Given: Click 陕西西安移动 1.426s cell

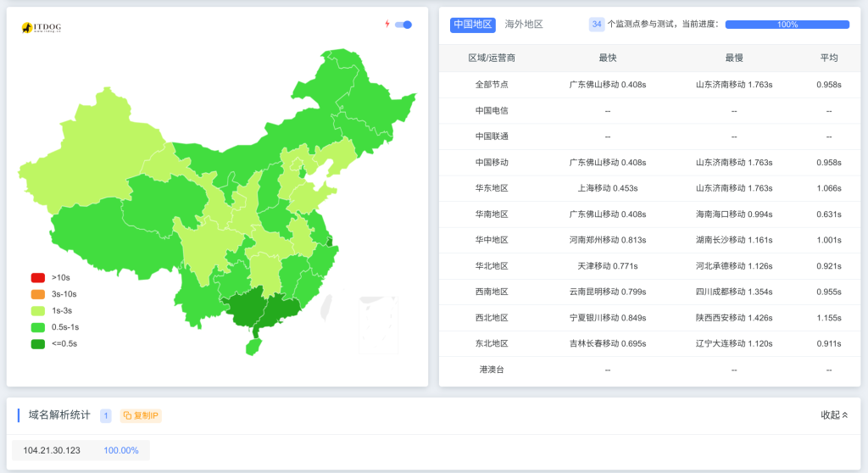Looking at the screenshot, I should coord(734,318).
